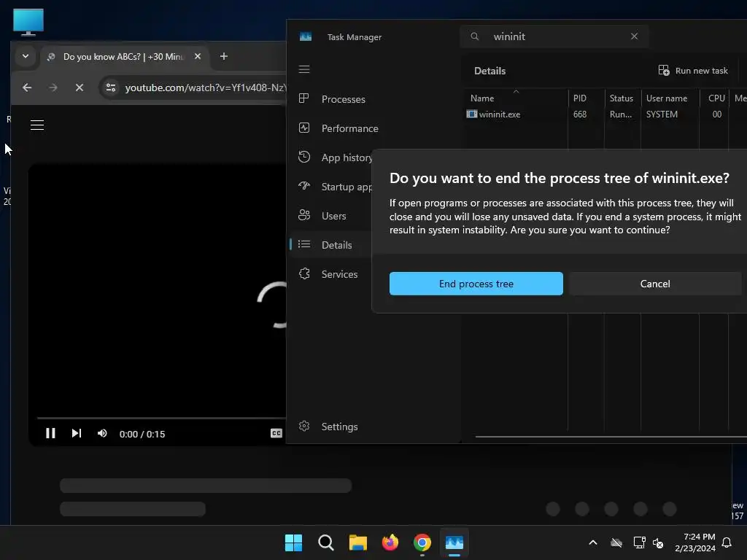The height and width of the screenshot is (560, 747).
Task: Click the App history clock icon
Action: [x=304, y=157]
